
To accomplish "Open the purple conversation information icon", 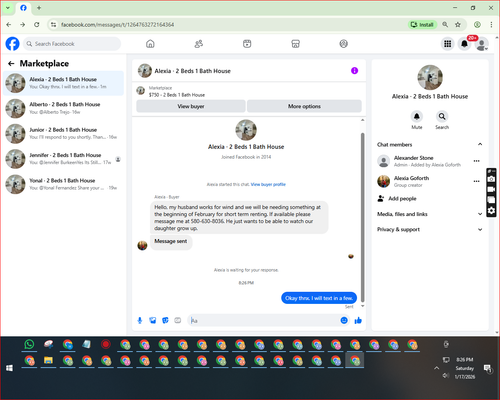I will (354, 71).
